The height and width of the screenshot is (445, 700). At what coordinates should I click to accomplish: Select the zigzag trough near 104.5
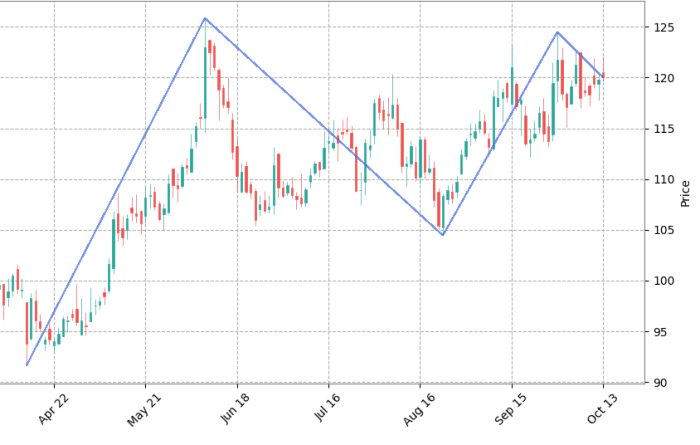pos(443,235)
